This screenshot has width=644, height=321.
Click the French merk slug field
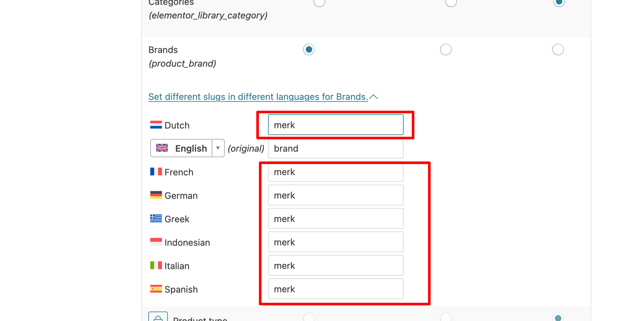pyautogui.click(x=336, y=172)
